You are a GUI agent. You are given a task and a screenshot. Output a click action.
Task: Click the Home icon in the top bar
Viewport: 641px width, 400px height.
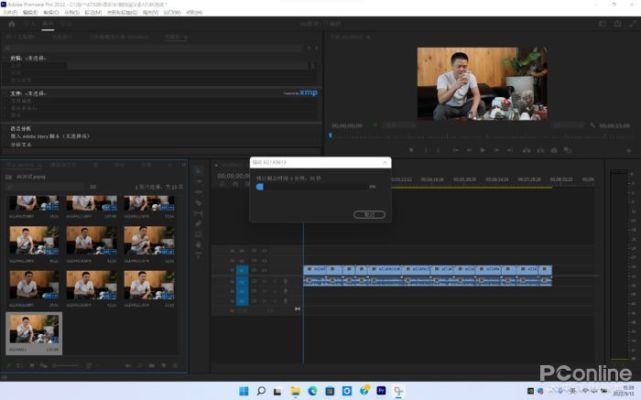pos(9,23)
